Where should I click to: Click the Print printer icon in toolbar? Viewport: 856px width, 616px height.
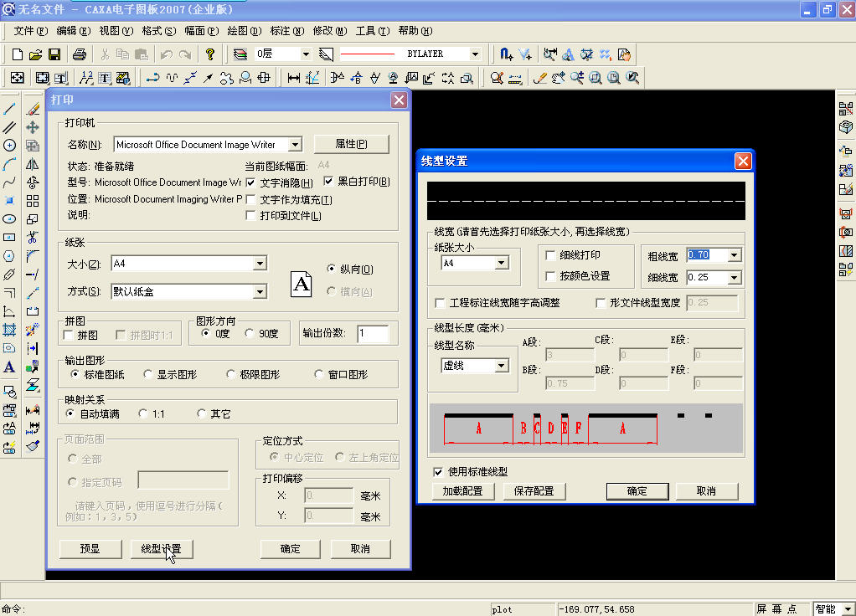click(x=80, y=54)
